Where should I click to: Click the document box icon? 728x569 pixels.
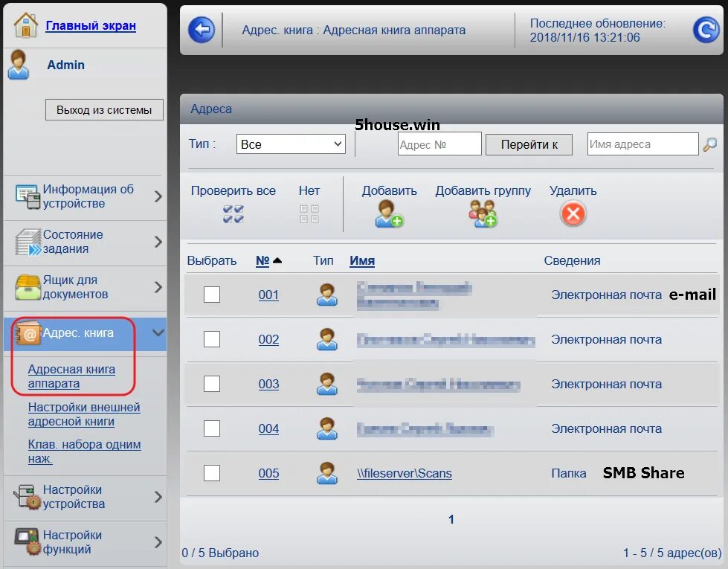pos(28,287)
